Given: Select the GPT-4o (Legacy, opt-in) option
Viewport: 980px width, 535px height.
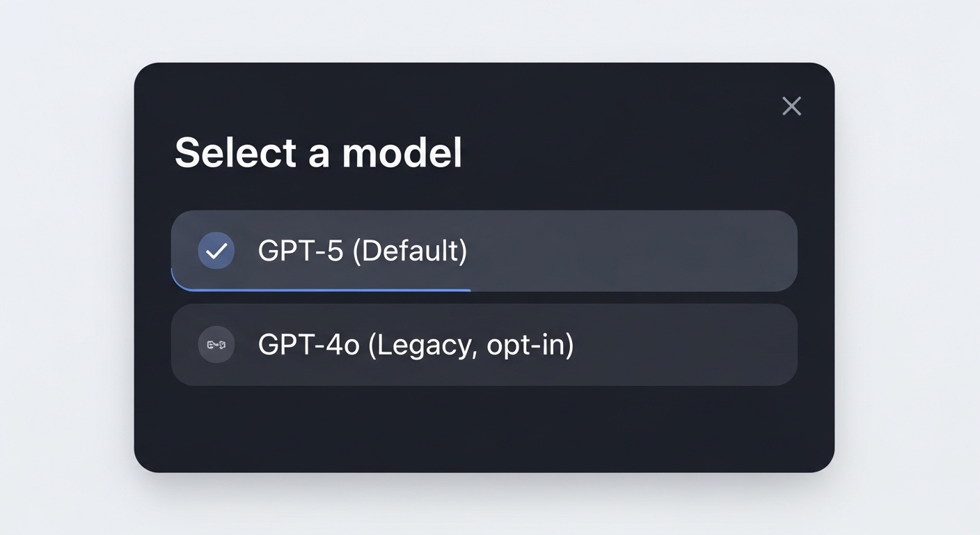Looking at the screenshot, I should pyautogui.click(x=484, y=345).
